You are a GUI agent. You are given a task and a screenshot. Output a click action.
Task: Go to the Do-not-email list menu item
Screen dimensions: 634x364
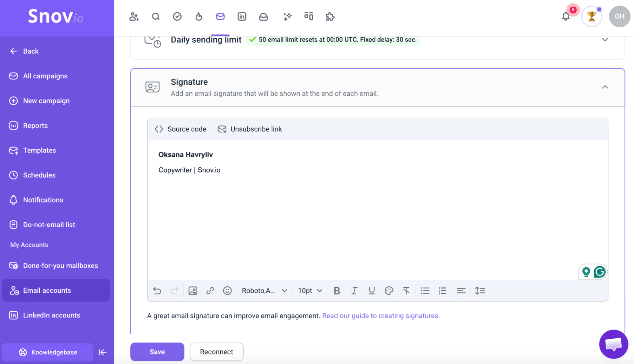pos(49,224)
